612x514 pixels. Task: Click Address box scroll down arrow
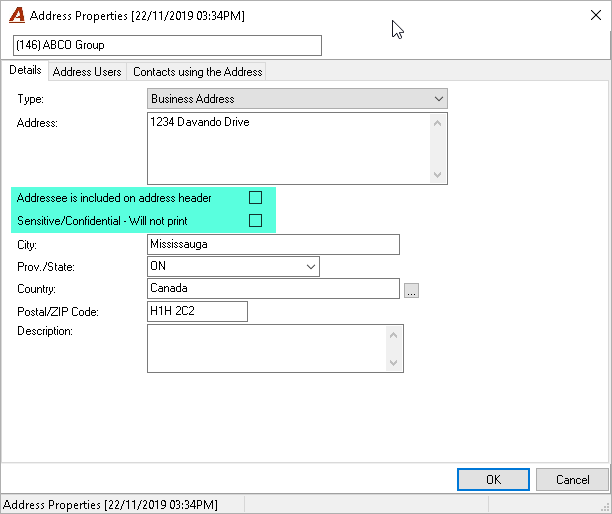point(438,174)
